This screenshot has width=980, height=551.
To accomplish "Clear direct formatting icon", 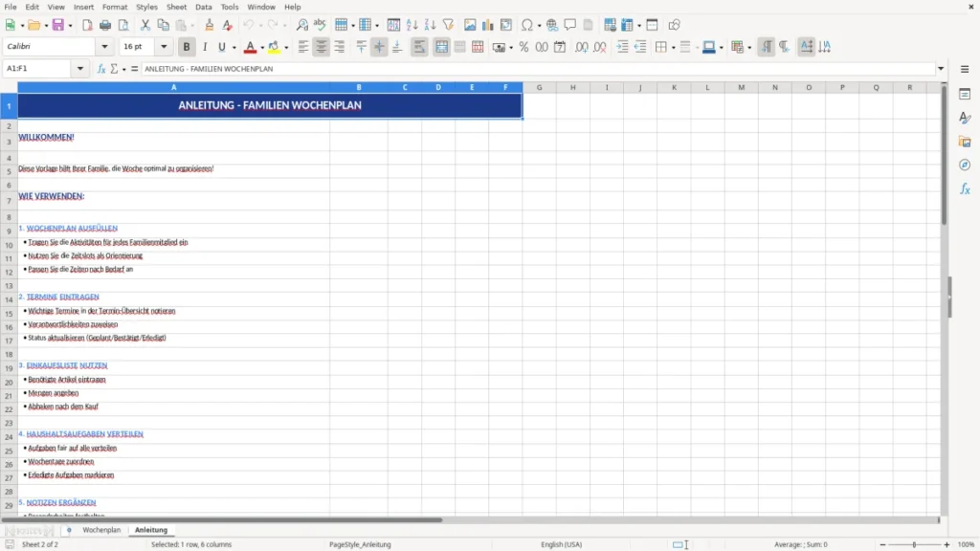I will (228, 25).
